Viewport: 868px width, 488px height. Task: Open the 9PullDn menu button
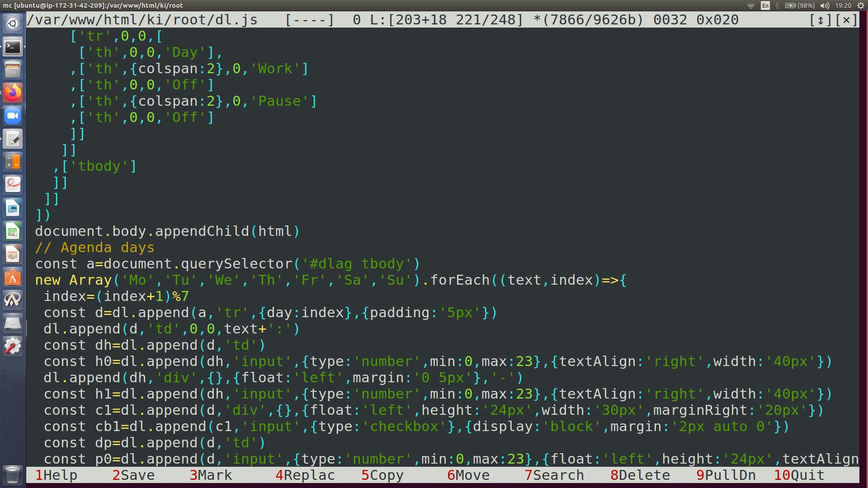(x=726, y=475)
